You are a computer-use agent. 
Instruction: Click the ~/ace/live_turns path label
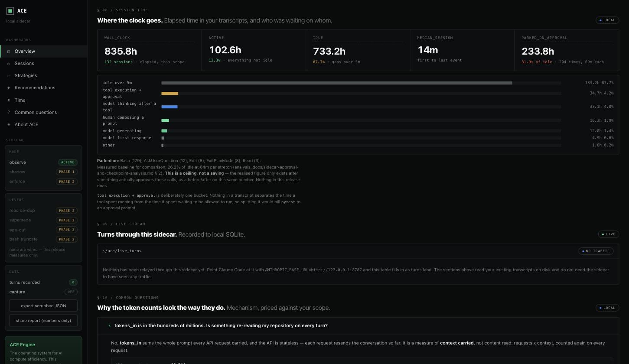tap(122, 251)
